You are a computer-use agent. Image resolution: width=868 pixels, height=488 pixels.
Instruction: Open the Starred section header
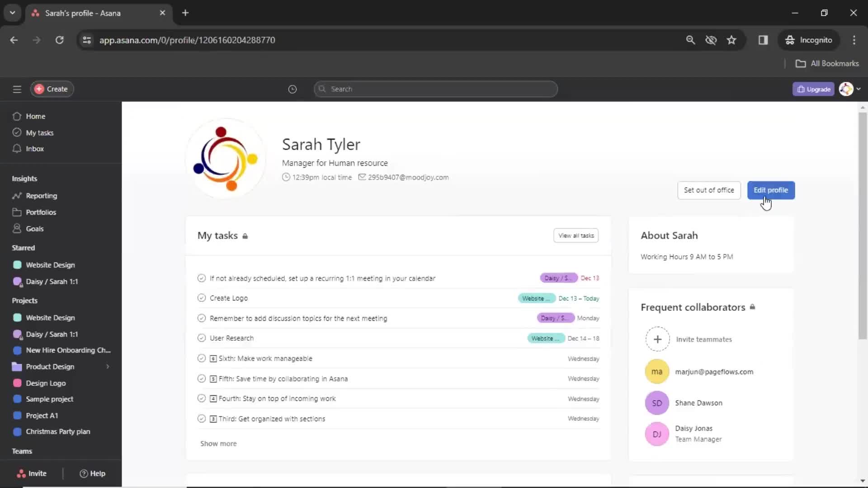23,247
